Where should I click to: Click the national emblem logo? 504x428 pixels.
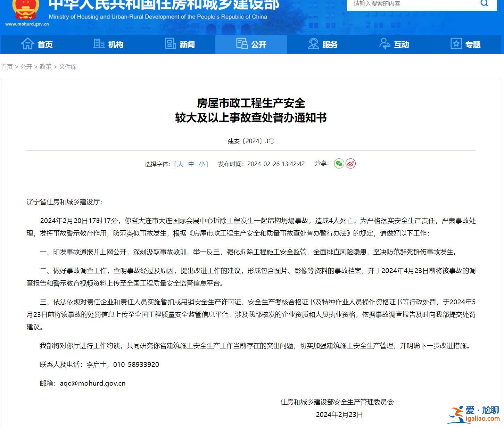tap(25, 10)
